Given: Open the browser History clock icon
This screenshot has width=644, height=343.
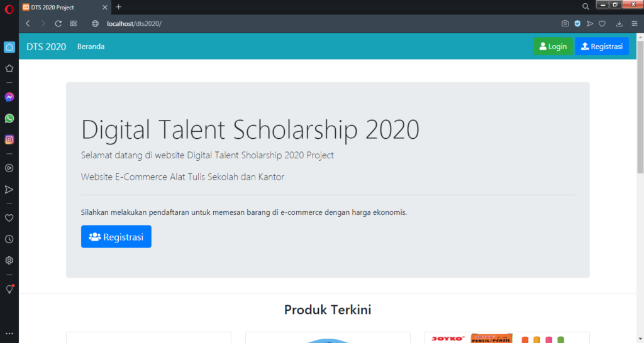Looking at the screenshot, I should pos(9,239).
